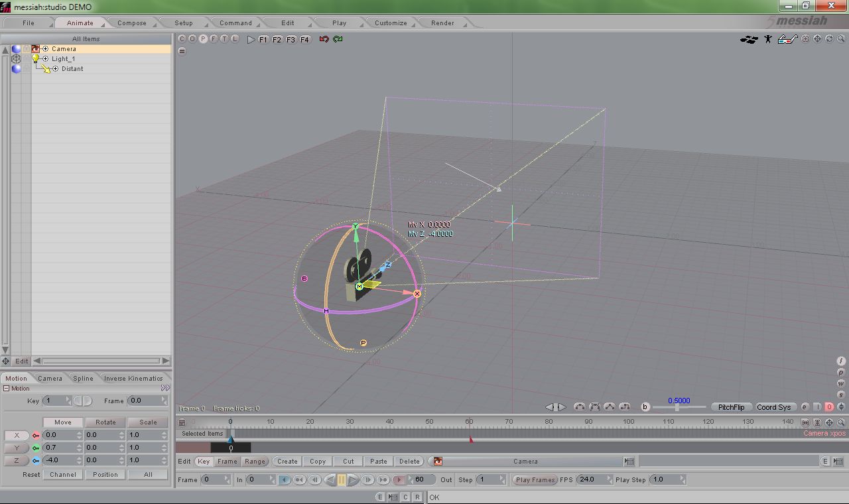Toggle the Key edit mode

click(203, 462)
